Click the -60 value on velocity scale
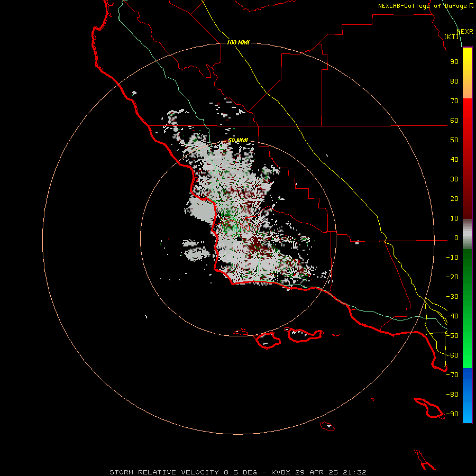Screen dimensions: 476x476 (x=452, y=355)
